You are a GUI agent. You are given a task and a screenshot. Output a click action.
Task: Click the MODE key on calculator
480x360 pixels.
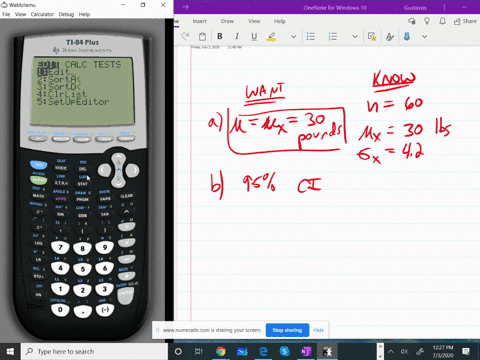(61, 168)
